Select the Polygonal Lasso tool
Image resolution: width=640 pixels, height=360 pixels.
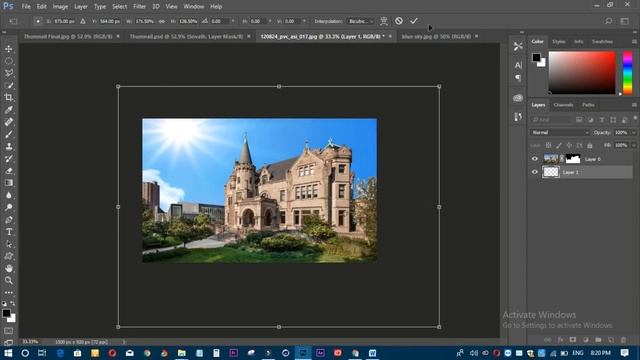coord(9,73)
